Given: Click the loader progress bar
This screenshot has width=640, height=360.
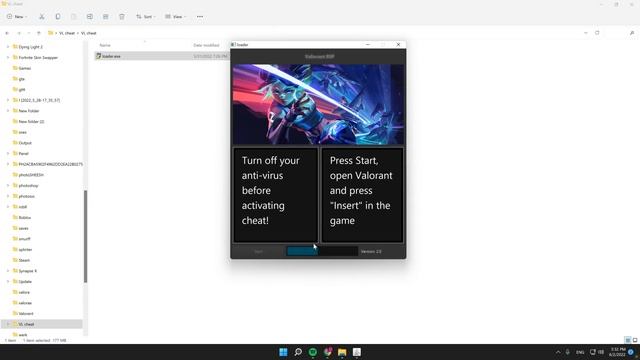Looking at the screenshot, I should click(322, 251).
